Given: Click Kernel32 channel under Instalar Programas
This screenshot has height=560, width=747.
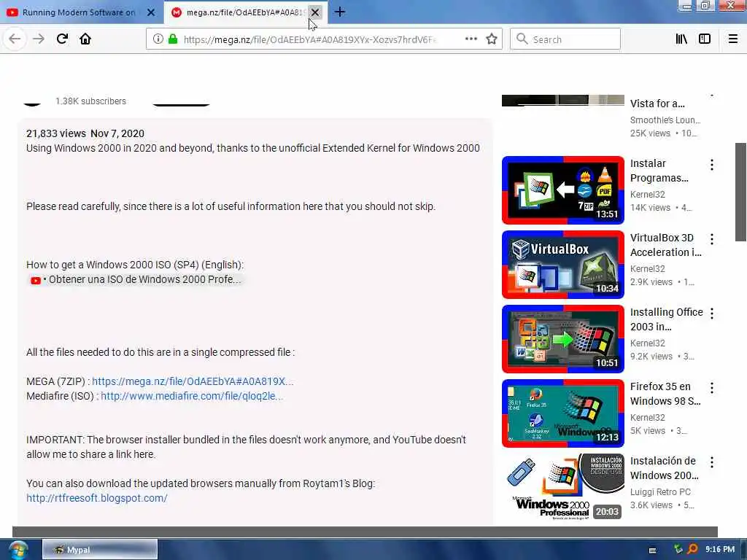Looking at the screenshot, I should 648,194.
